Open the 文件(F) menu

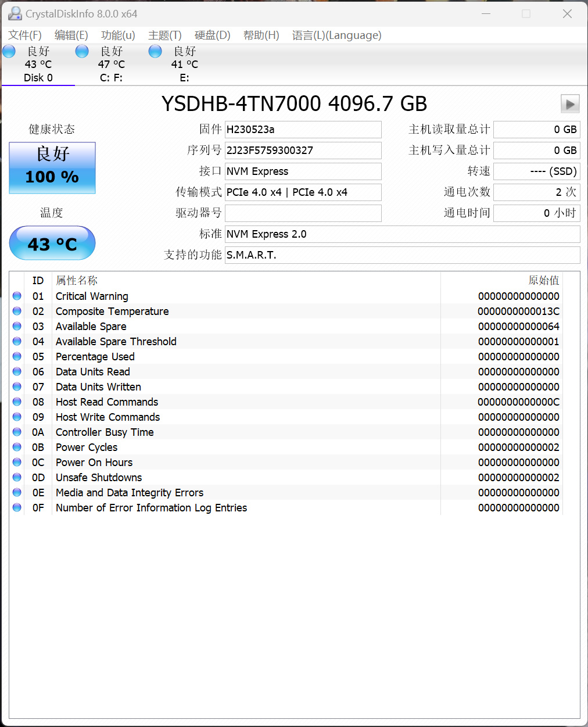click(x=25, y=35)
